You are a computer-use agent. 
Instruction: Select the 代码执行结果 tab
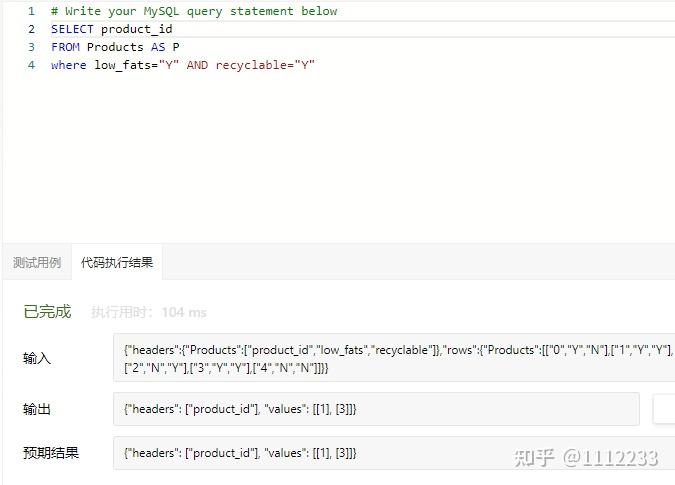117,262
